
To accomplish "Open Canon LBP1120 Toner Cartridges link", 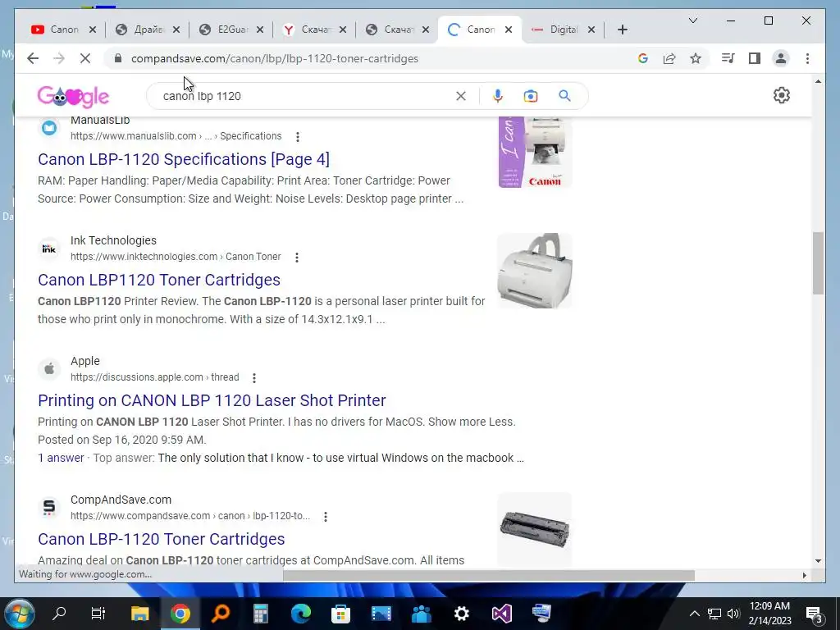I will [x=159, y=280].
